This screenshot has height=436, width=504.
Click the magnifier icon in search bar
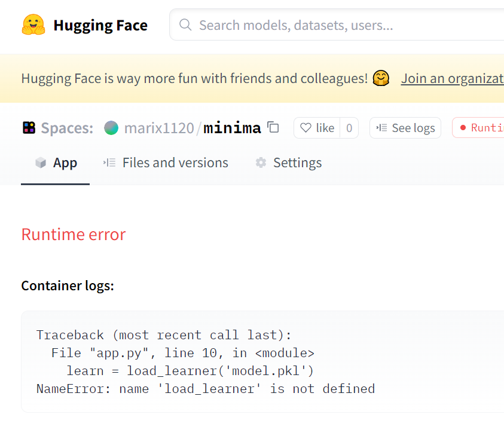[x=185, y=25]
